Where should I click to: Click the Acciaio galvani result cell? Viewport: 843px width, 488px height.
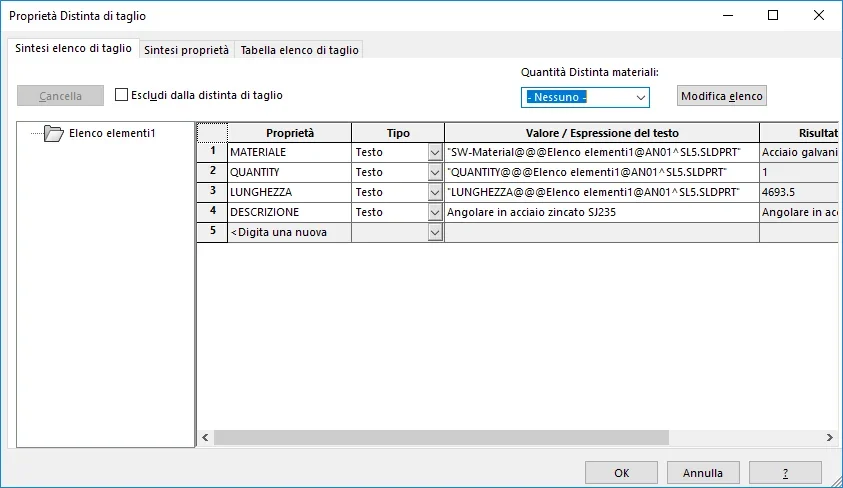[x=799, y=153]
